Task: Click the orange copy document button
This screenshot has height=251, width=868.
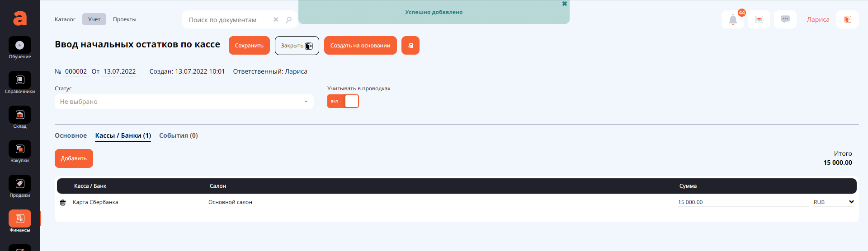Action: pos(410,46)
